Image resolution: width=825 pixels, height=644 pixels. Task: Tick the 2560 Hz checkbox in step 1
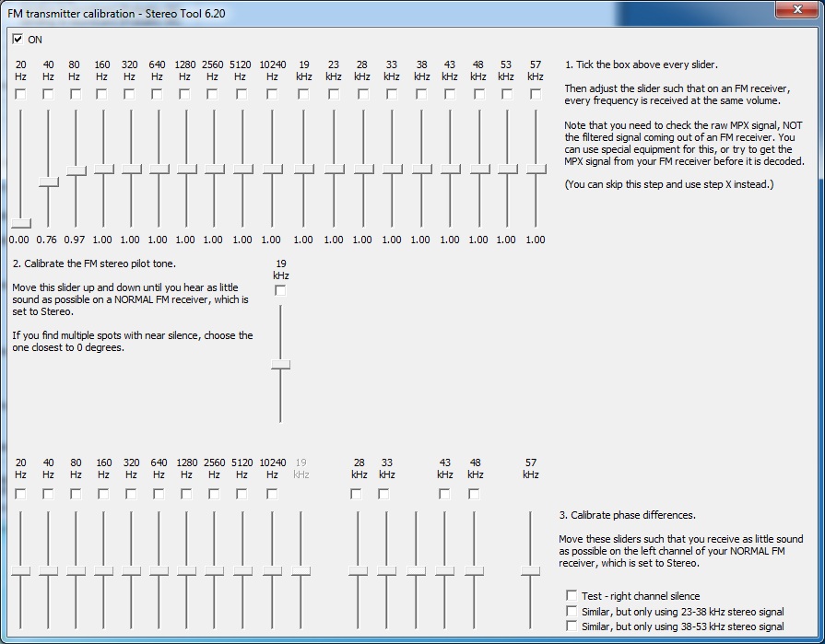pyautogui.click(x=213, y=94)
